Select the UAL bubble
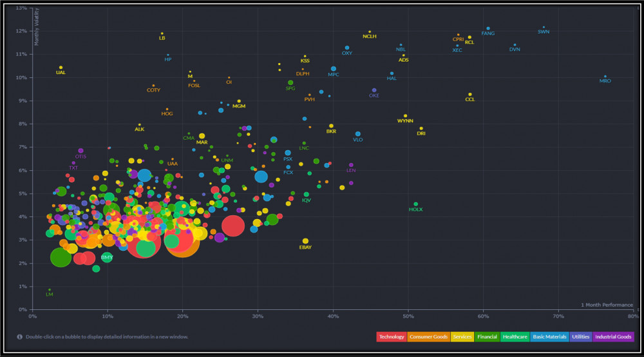This screenshot has width=644, height=357. click(x=61, y=68)
